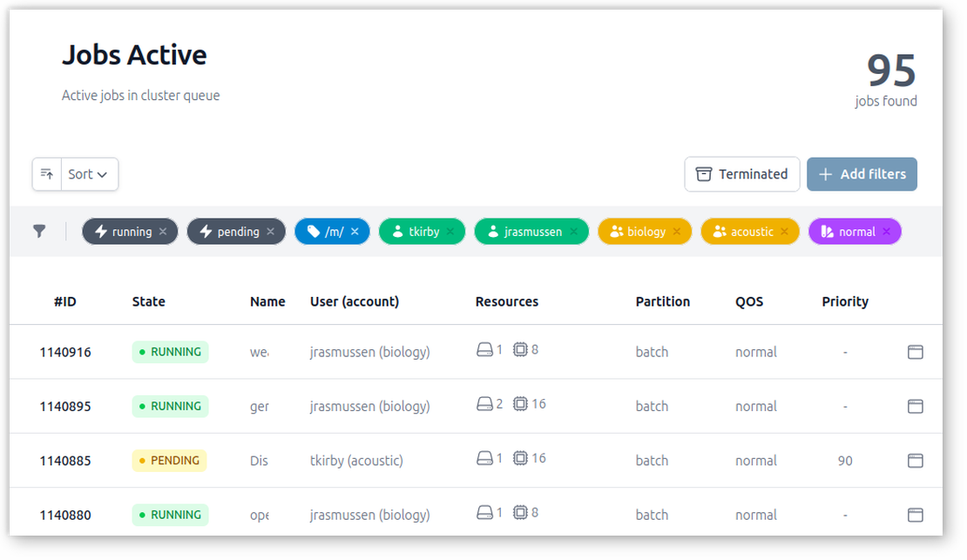Click jrasmussen (biology) in job 1140916 row
This screenshot has width=967, height=560.
[370, 352]
